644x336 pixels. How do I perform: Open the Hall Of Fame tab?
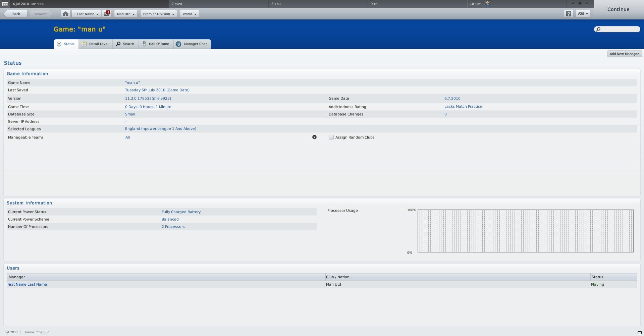(x=156, y=44)
